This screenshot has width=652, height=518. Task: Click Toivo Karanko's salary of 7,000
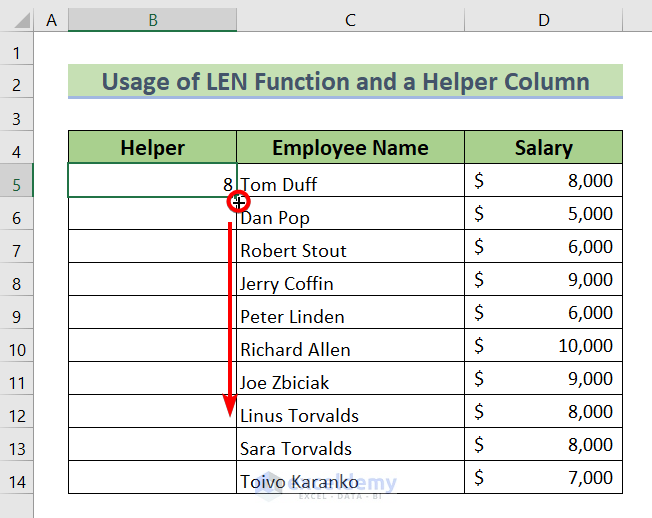coord(543,479)
